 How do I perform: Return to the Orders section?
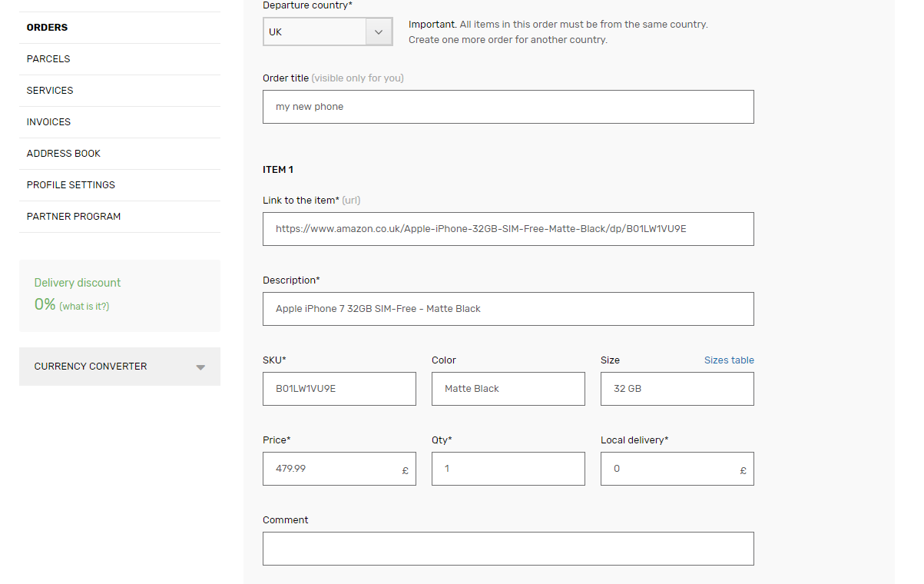(47, 27)
